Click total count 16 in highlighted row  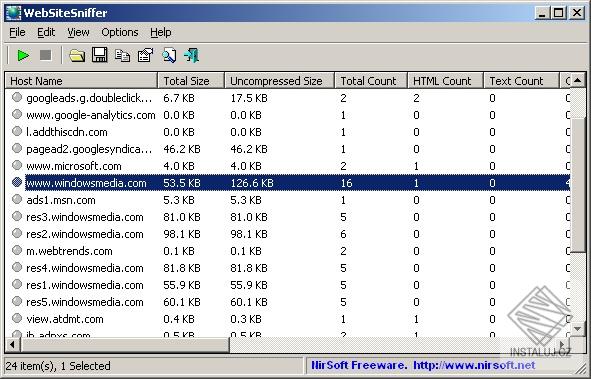coord(346,183)
